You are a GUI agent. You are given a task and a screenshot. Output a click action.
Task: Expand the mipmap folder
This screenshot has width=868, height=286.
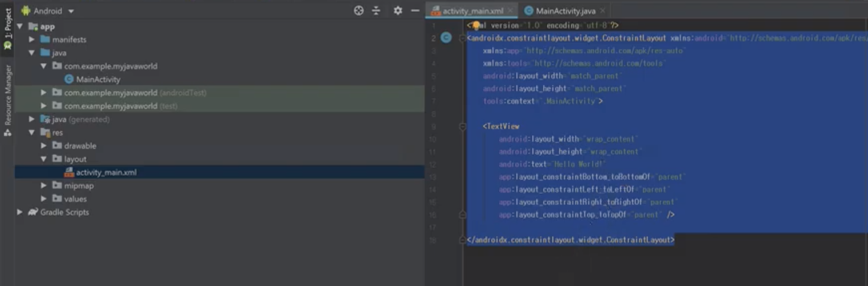(x=44, y=185)
